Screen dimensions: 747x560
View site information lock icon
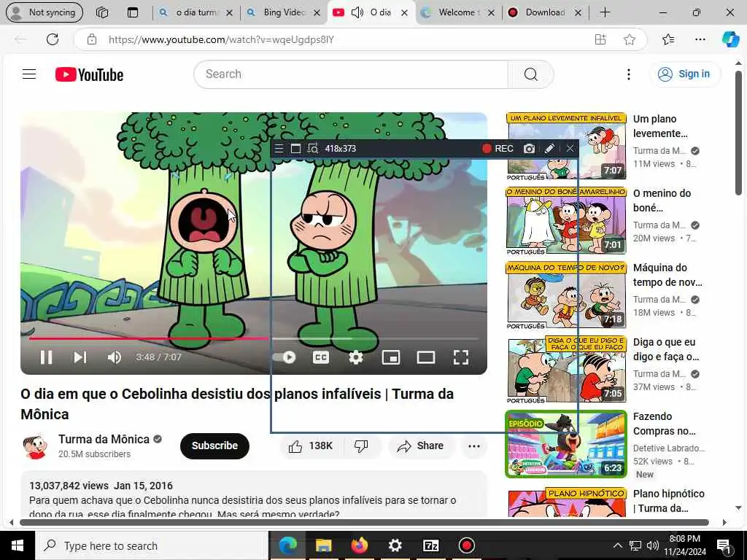pos(92,39)
